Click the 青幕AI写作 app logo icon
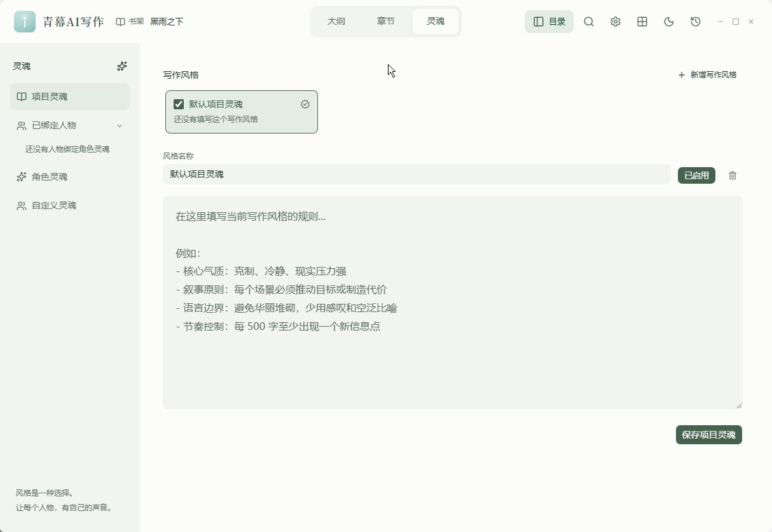 tap(25, 22)
